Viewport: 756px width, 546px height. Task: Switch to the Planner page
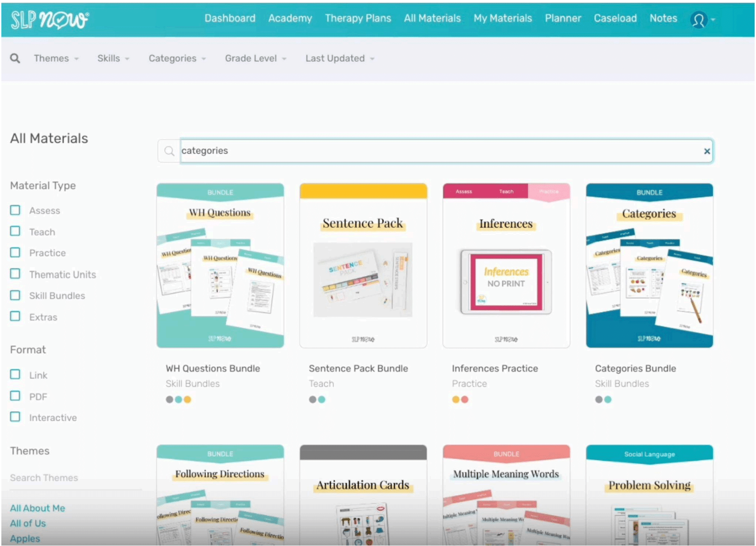pos(563,18)
